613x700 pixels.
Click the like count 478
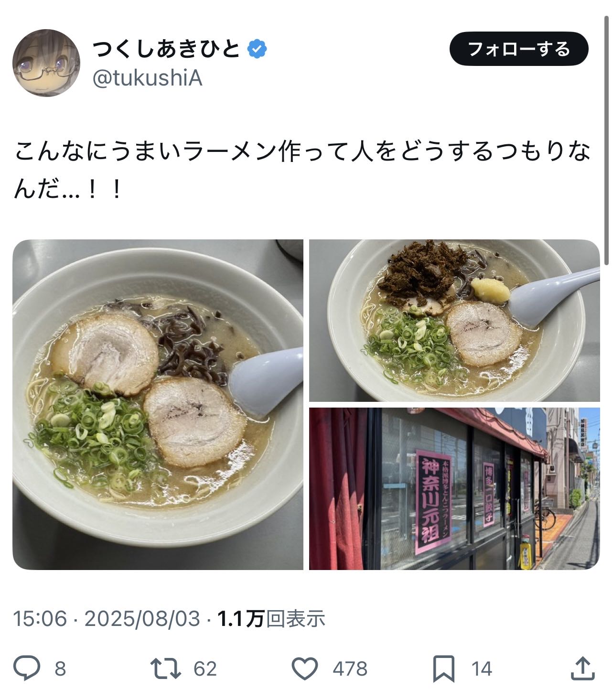[350, 668]
